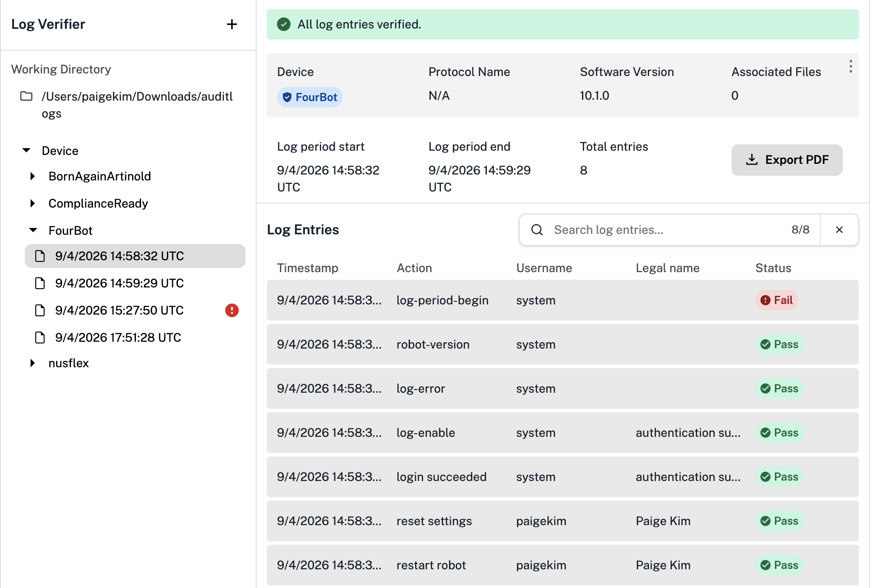Select the robot-version action cell
This screenshot has width=870, height=588.
[x=433, y=344]
